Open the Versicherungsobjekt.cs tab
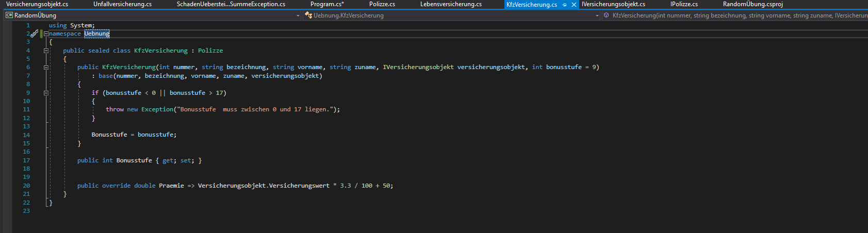868x233 pixels. (x=37, y=4)
